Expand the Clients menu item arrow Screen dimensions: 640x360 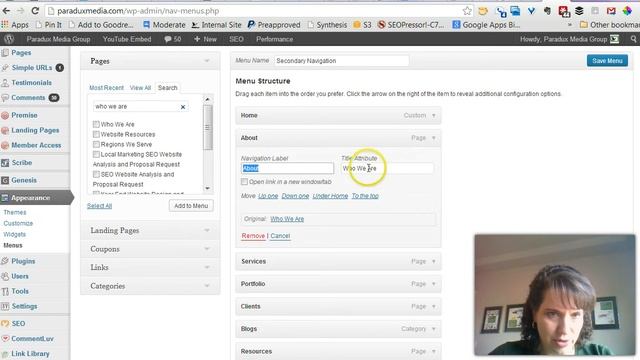[x=433, y=306]
